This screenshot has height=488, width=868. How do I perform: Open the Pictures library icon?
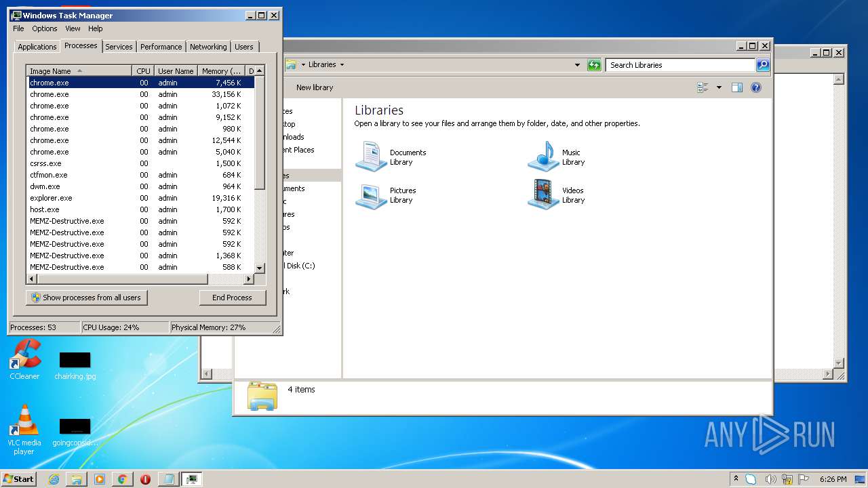(x=371, y=195)
